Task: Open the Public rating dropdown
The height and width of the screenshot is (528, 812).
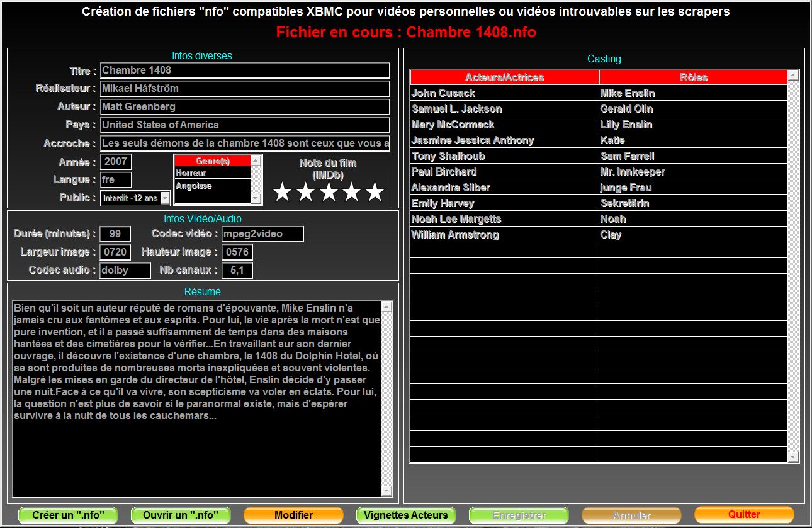Action: pyautogui.click(x=165, y=198)
